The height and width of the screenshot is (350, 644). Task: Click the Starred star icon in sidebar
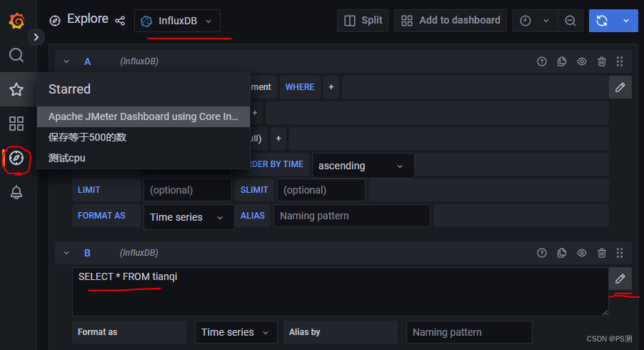pyautogui.click(x=16, y=89)
